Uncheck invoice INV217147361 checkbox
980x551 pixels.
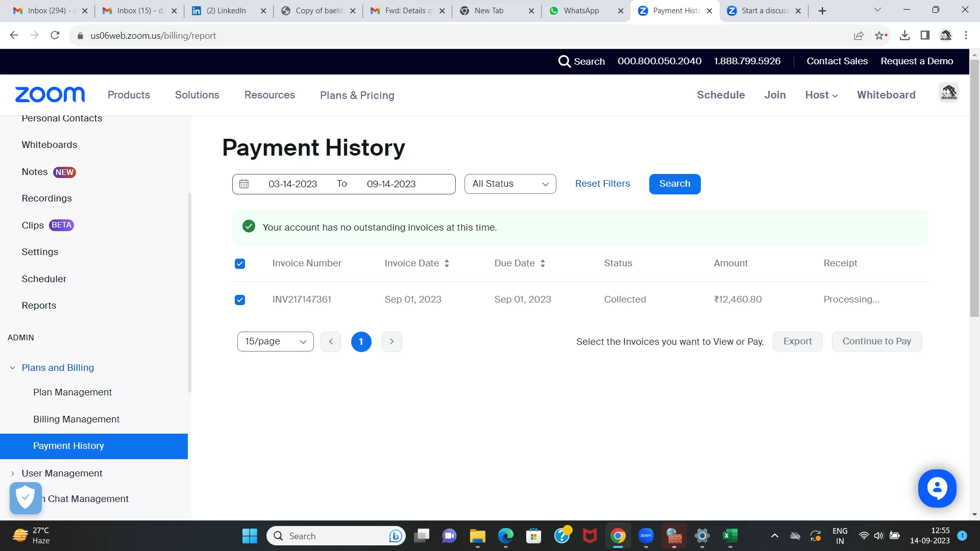(x=240, y=300)
